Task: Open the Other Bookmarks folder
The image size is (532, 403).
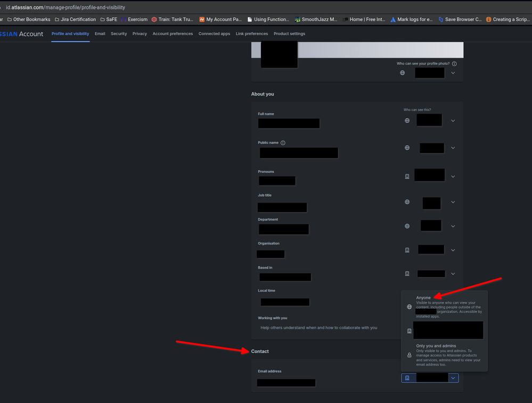Action: coord(29,19)
